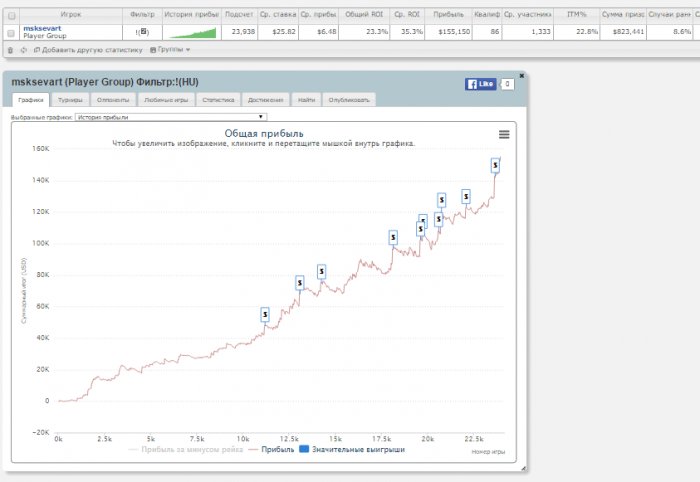Click the topmost significant-win flag near 150K
Image resolution: width=700 pixels, height=482 pixels.
(x=495, y=165)
